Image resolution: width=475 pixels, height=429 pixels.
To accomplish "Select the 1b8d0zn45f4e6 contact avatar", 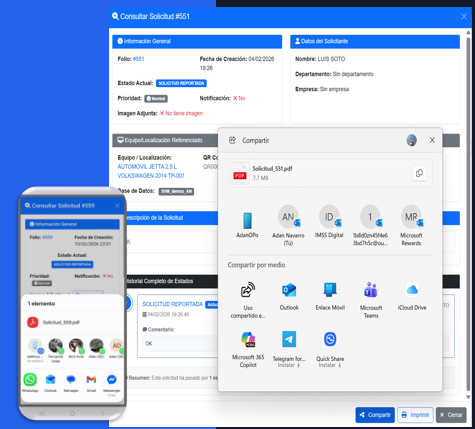I will click(x=370, y=217).
